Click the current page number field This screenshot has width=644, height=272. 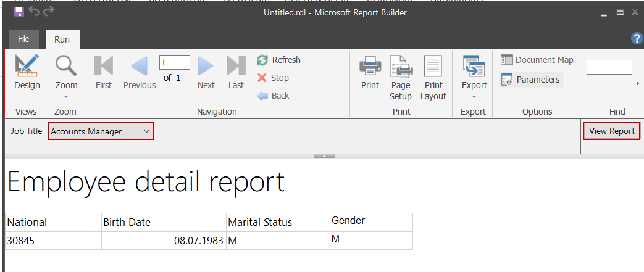coord(174,62)
